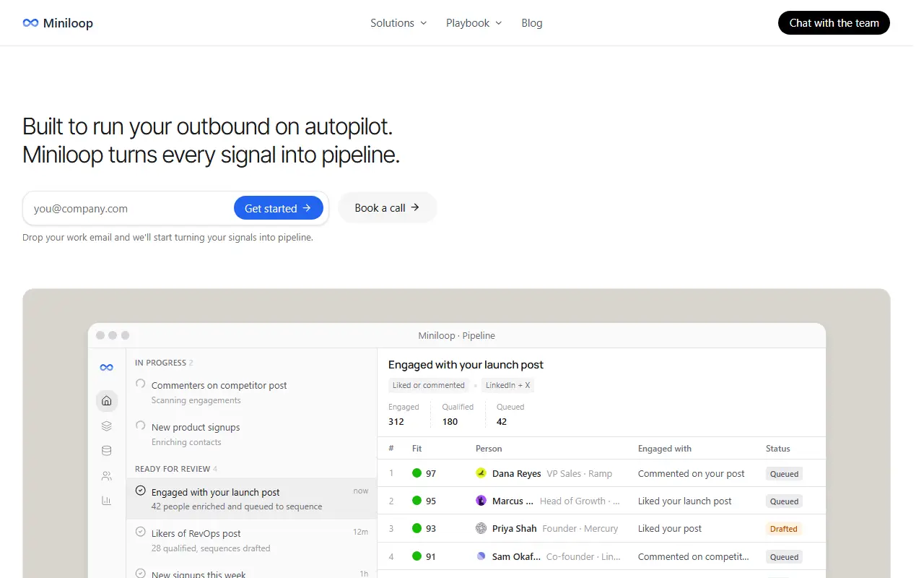Click the infinity logo in pipeline sidebar

pyautogui.click(x=107, y=367)
